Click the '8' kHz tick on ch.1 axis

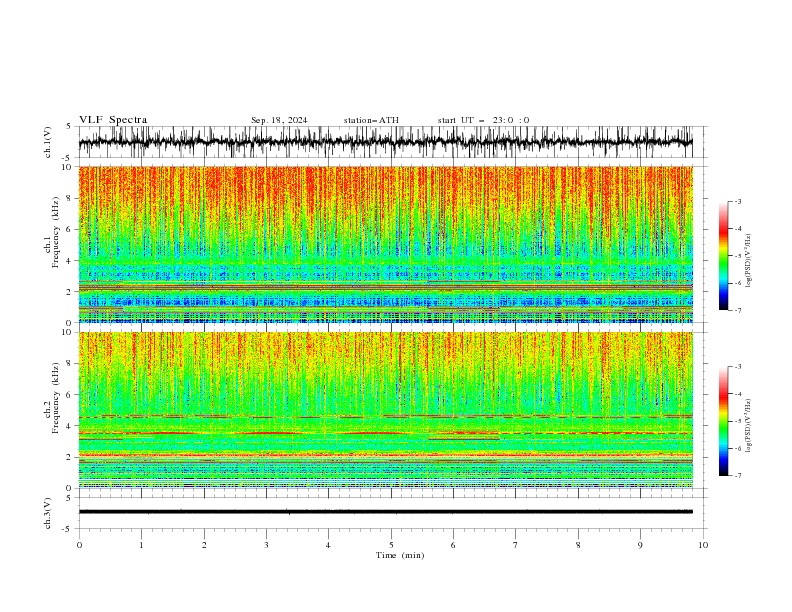click(x=70, y=198)
